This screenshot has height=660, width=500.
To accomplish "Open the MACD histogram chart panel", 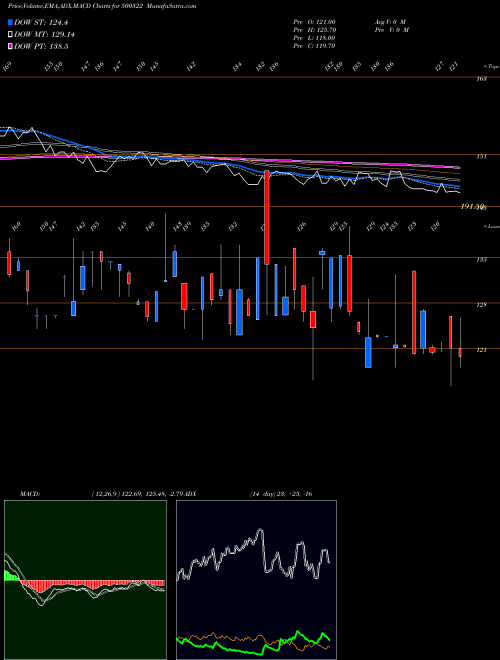I will point(85,580).
